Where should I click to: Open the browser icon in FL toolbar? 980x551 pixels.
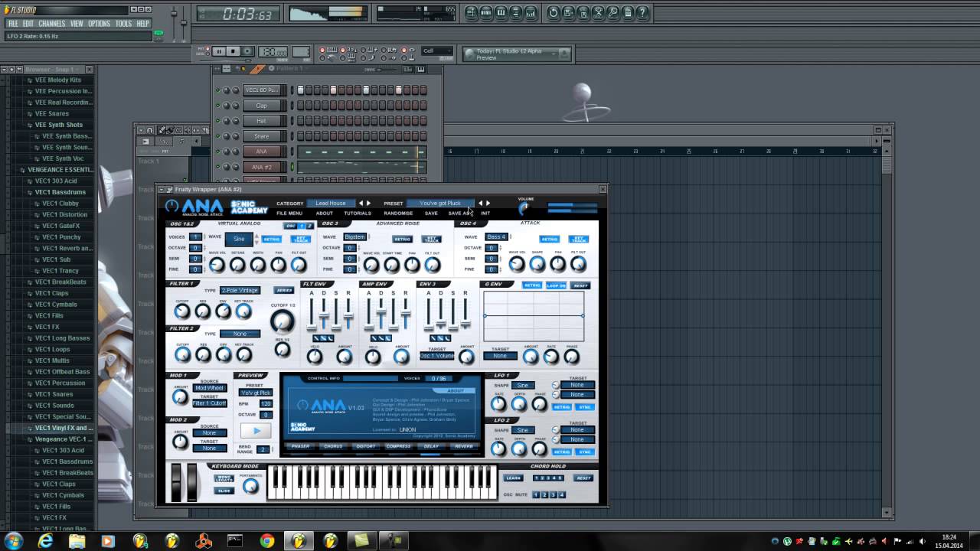click(x=516, y=13)
